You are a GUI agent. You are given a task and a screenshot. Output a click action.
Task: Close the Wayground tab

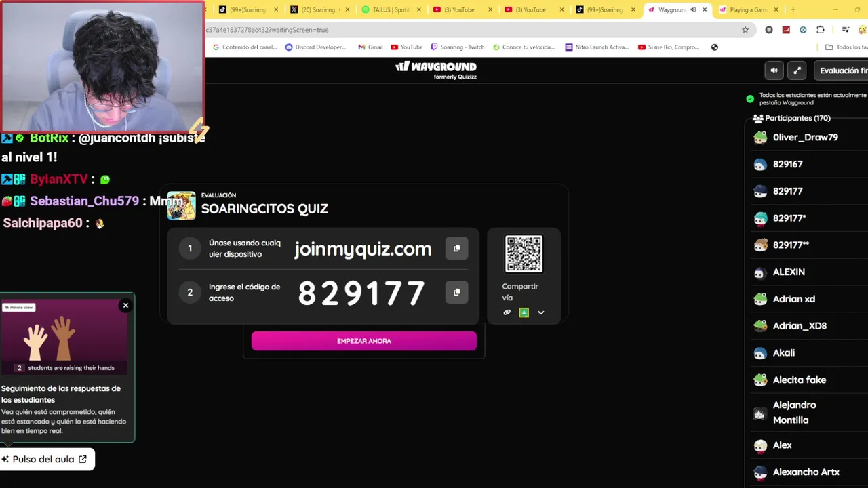[x=705, y=9]
